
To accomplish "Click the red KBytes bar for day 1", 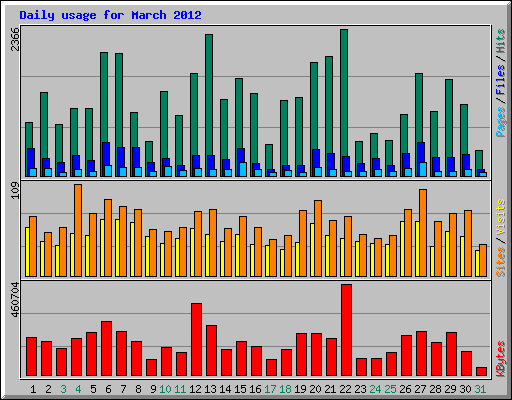I will (x=31, y=357).
